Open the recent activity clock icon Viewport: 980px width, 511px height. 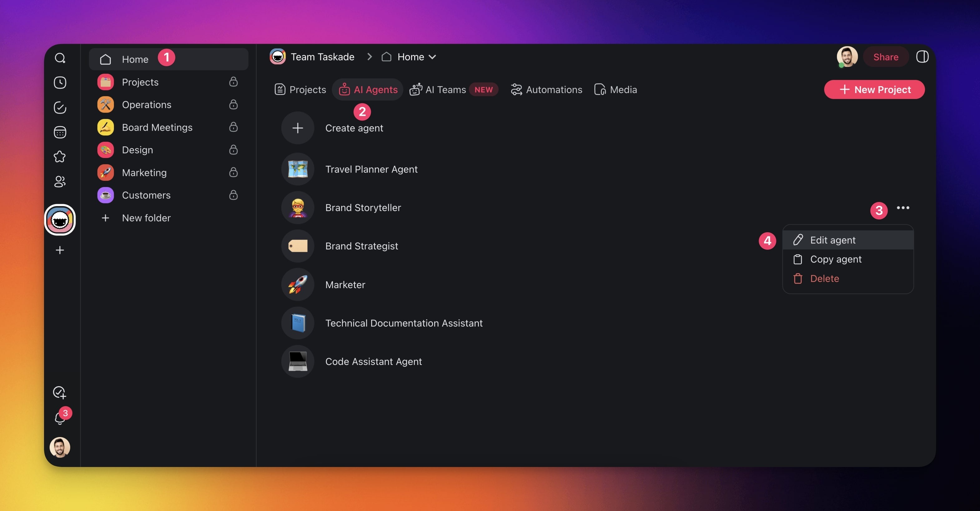click(x=60, y=83)
